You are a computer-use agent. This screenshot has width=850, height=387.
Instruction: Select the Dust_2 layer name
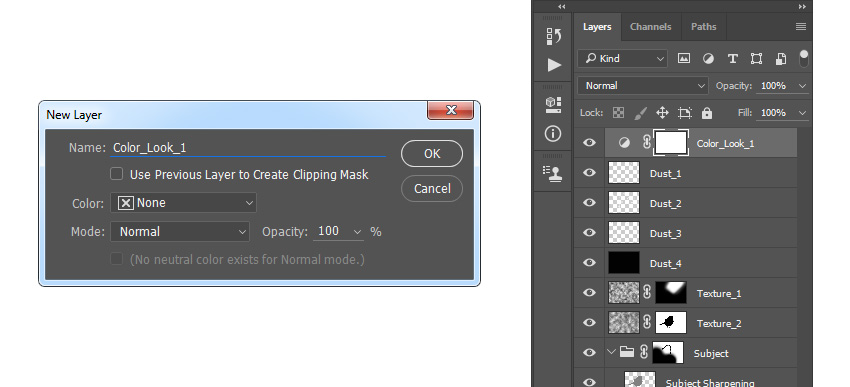point(666,204)
